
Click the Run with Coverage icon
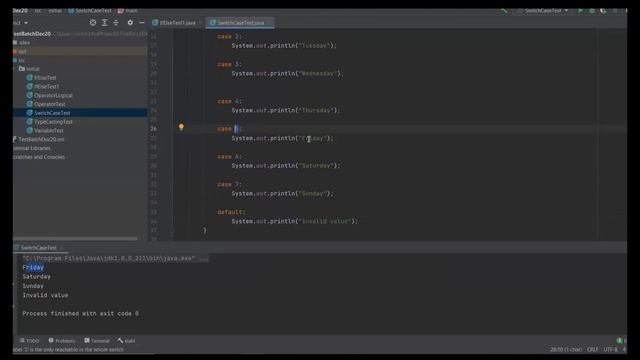coord(603,11)
